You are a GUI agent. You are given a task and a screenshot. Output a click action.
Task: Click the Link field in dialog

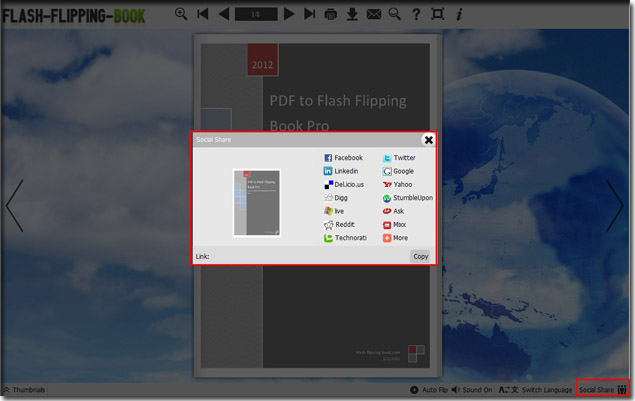tap(301, 256)
